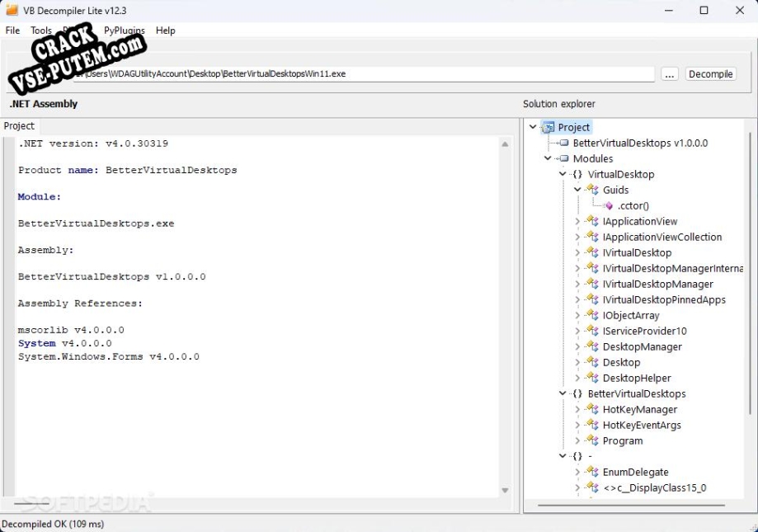Expand the HotKeyManager node
The image size is (758, 532).
pyautogui.click(x=577, y=410)
